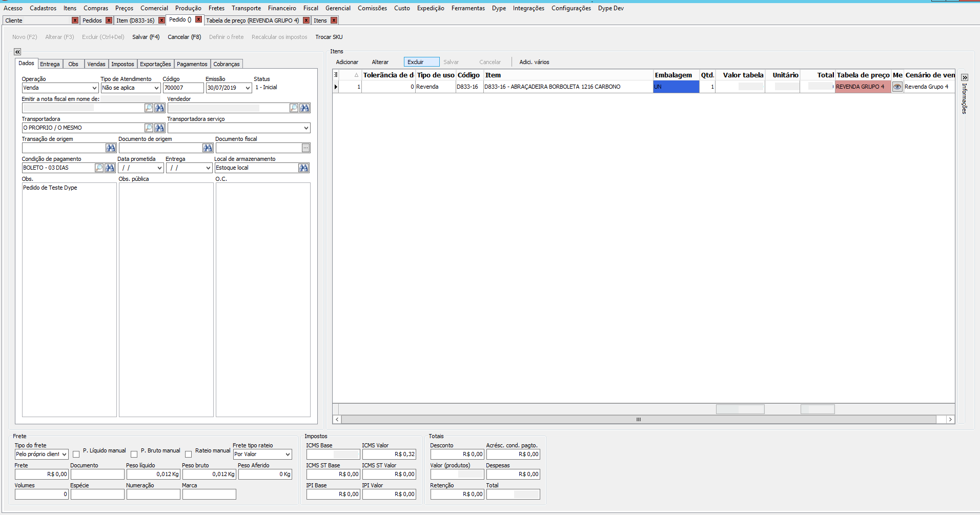Open the Cadastros menu
The image size is (980, 515).
coord(43,8)
